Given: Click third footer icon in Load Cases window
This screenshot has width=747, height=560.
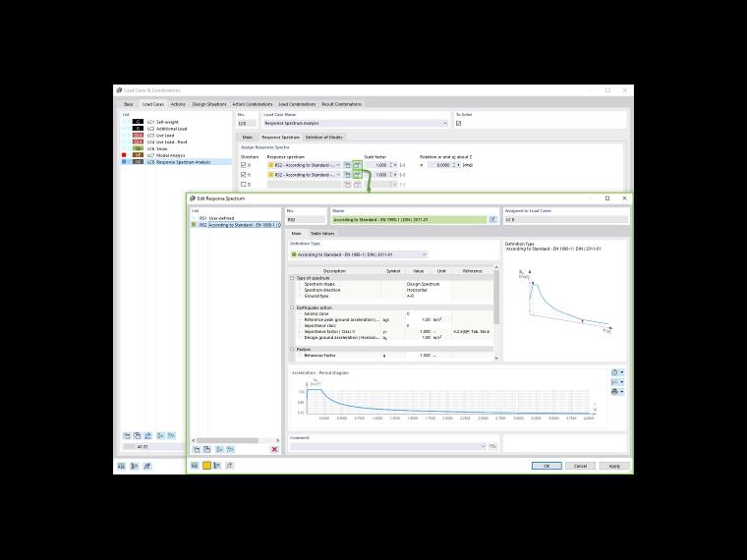Looking at the screenshot, I should point(147,467).
